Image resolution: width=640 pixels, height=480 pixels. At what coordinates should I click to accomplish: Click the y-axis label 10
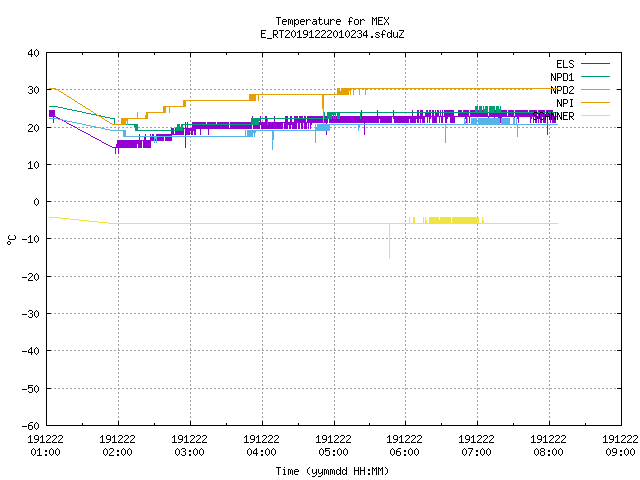pos(33,165)
